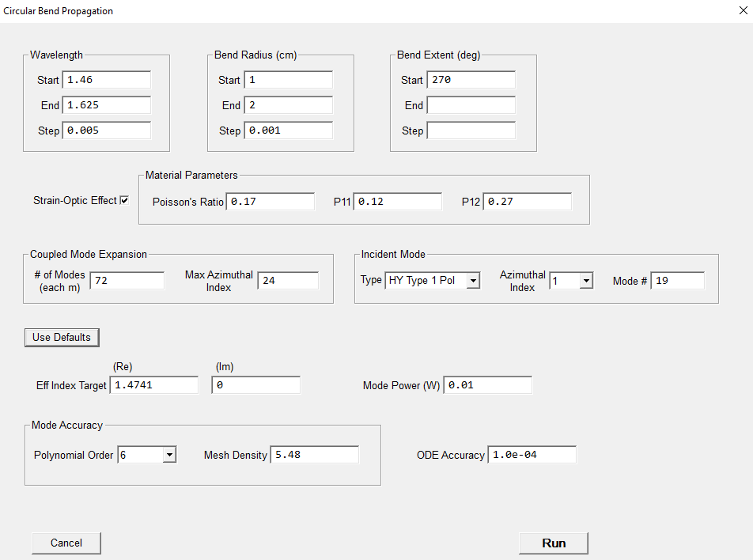Edit the Wavelength End field

[107, 105]
